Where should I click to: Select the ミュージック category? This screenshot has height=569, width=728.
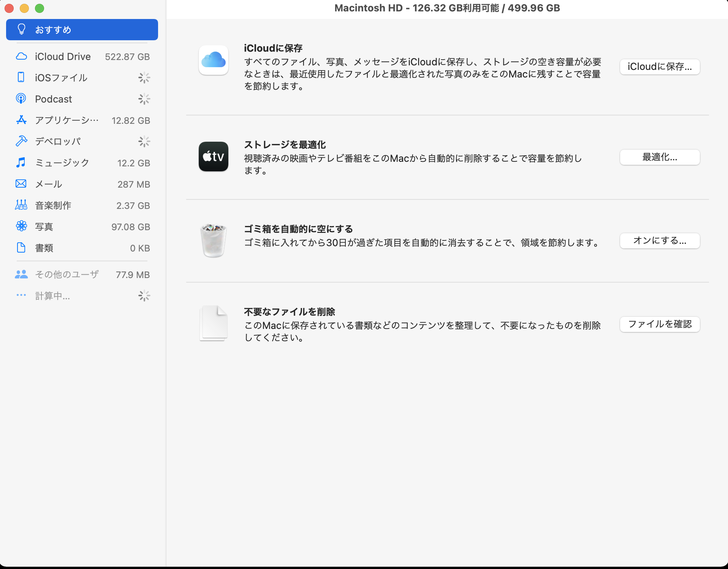pyautogui.click(x=82, y=163)
